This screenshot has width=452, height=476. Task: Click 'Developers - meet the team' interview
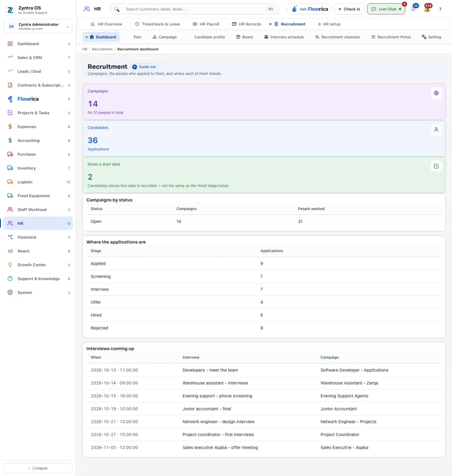pos(210,370)
